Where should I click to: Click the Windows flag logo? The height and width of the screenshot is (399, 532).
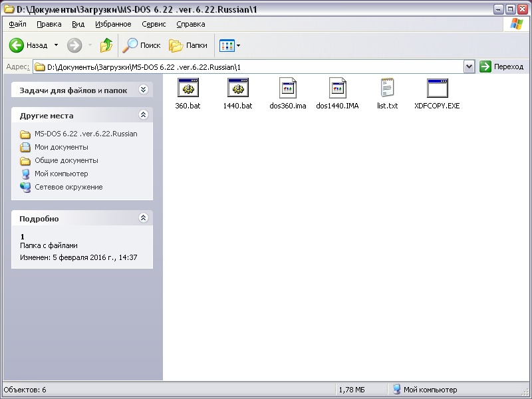pyautogui.click(x=517, y=24)
